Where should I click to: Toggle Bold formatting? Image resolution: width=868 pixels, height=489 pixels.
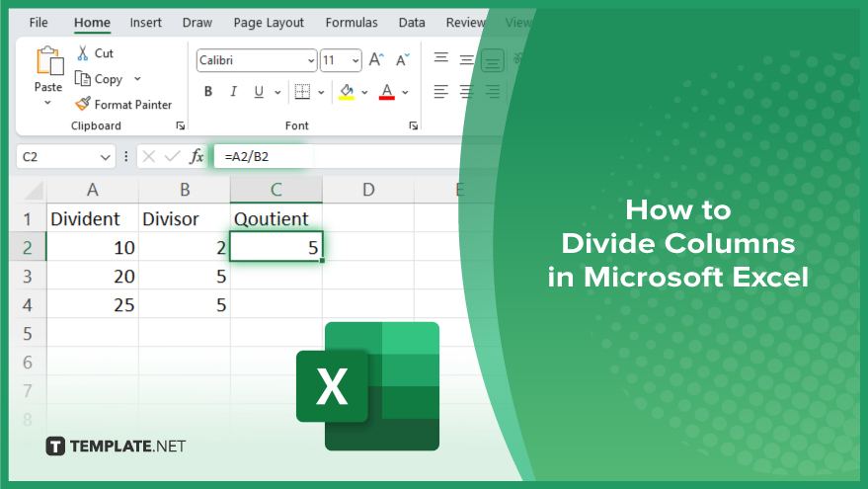208,92
